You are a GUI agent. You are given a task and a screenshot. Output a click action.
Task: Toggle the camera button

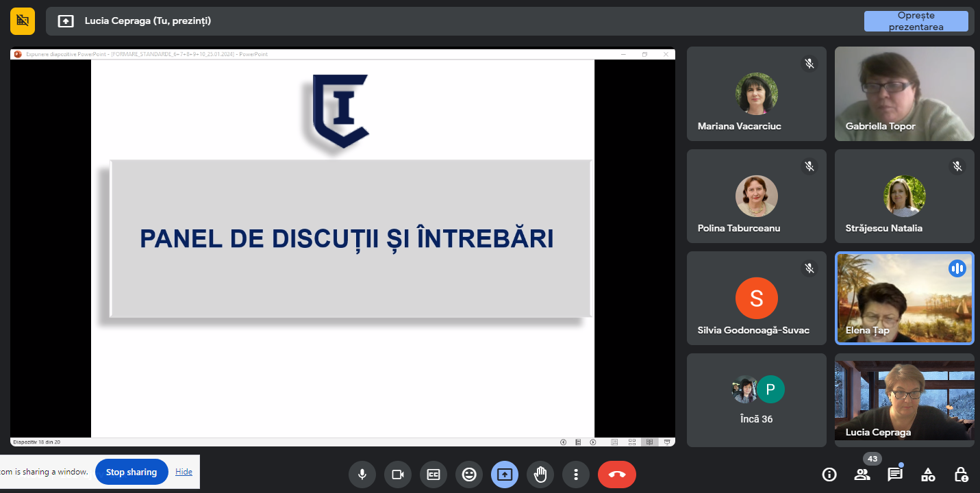398,475
